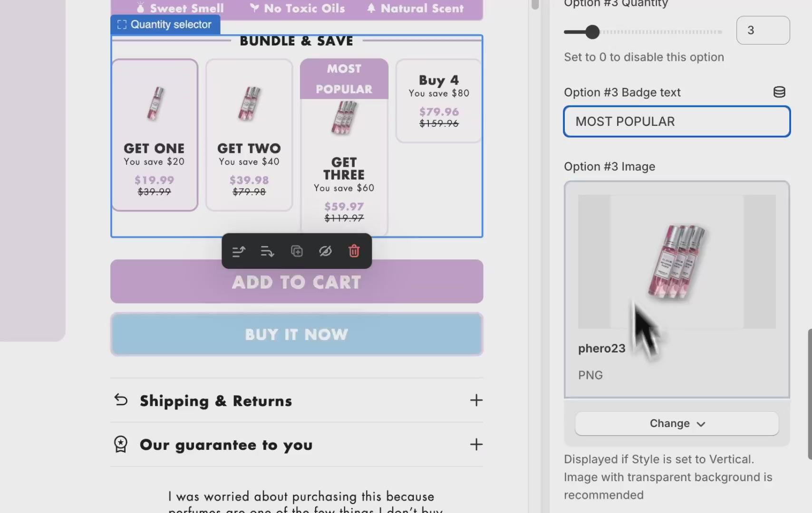Expand Shipping & Returns section
The width and height of the screenshot is (812, 513).
[476, 400]
